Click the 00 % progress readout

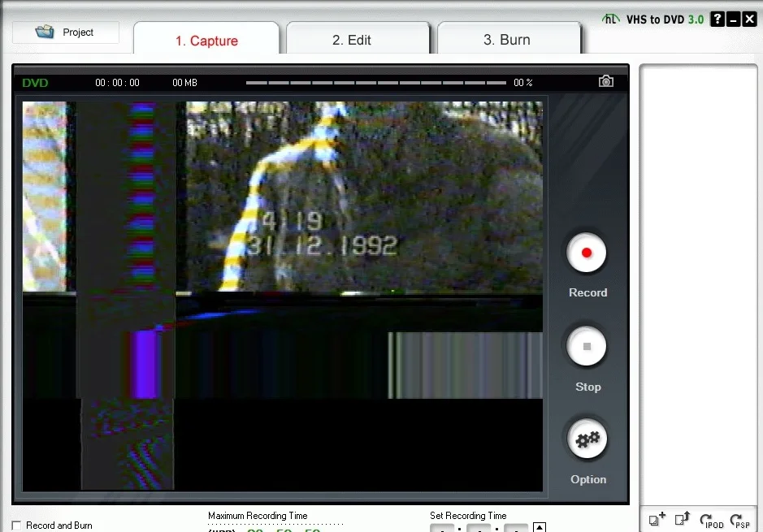point(523,83)
